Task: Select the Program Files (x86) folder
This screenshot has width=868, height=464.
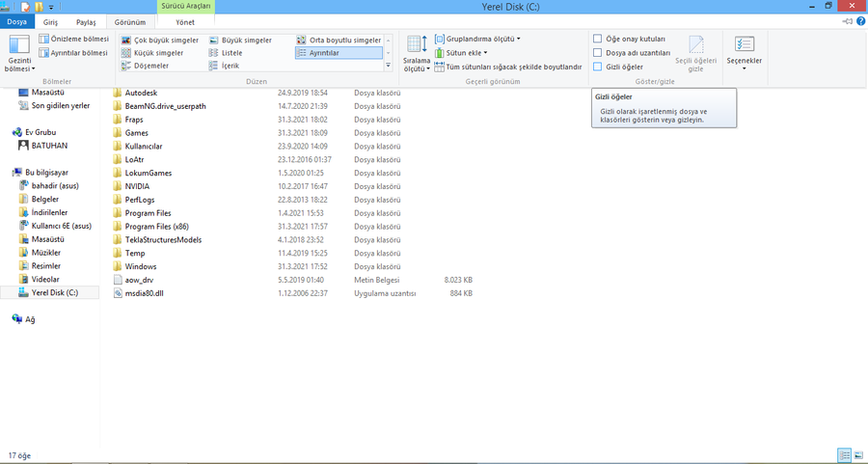Action: [x=156, y=227]
